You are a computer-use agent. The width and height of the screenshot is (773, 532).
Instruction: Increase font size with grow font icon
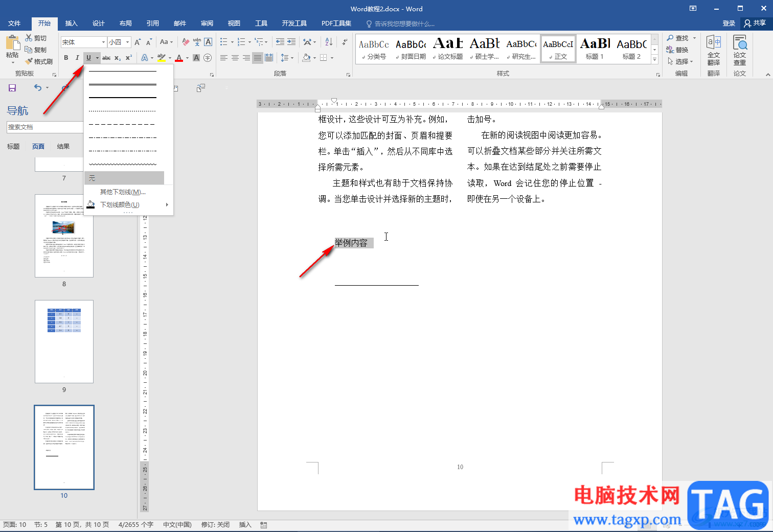coord(138,42)
